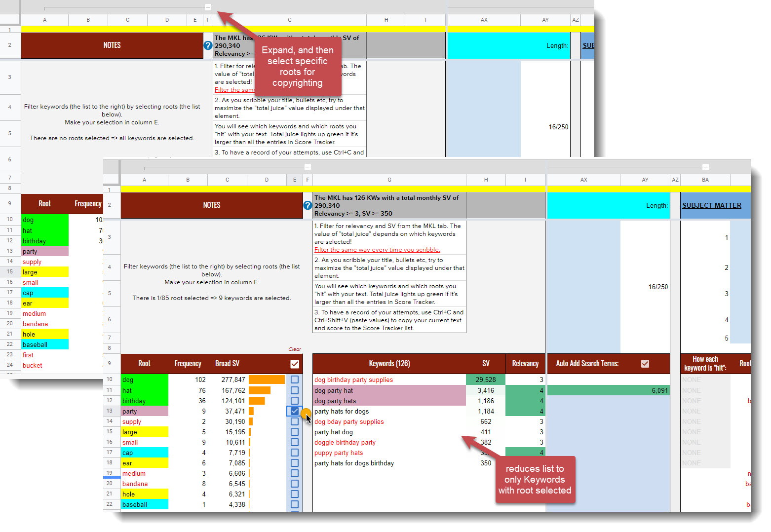The width and height of the screenshot is (771, 532).
Task: Click the 'Keywords (126)' column heading
Action: tap(389, 364)
